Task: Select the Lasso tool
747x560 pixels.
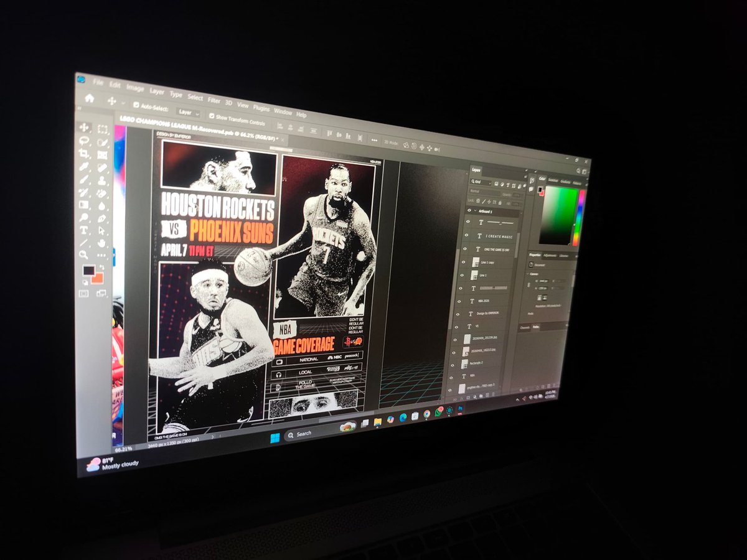Action: coord(84,141)
